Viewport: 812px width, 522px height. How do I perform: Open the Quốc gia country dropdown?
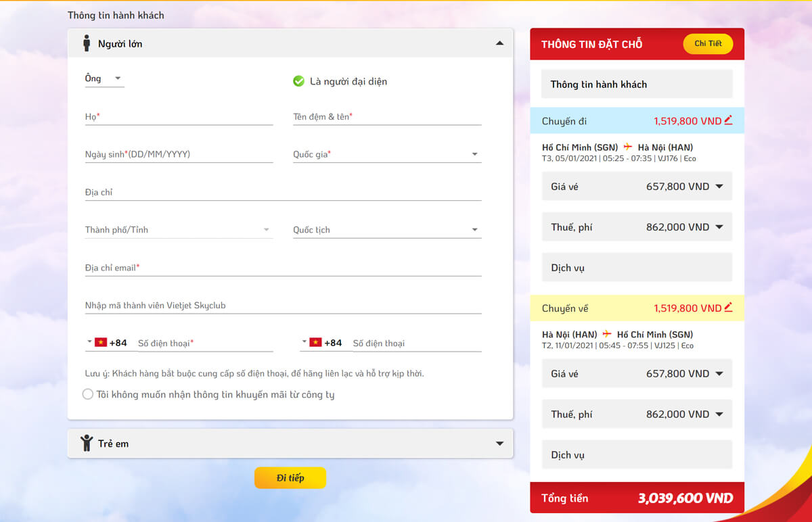pyautogui.click(x=386, y=154)
